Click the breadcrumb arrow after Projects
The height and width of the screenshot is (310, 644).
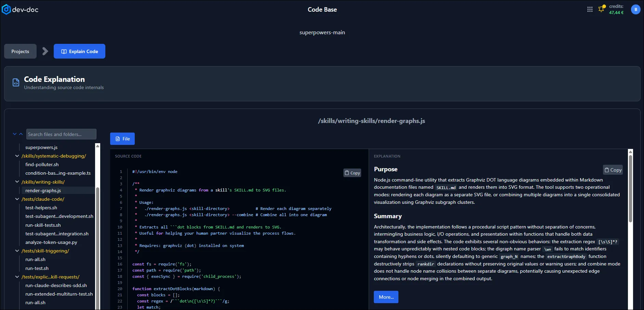coord(45,51)
